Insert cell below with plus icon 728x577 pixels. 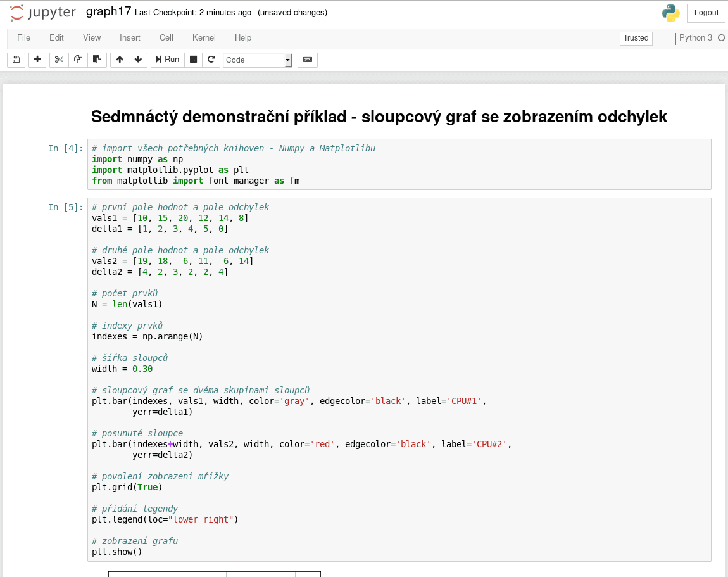coord(37,60)
